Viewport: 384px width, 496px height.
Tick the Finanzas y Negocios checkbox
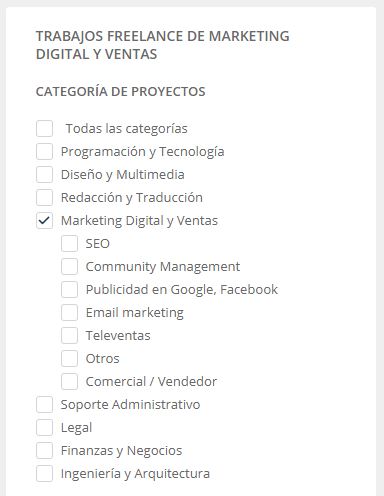pos(44,451)
